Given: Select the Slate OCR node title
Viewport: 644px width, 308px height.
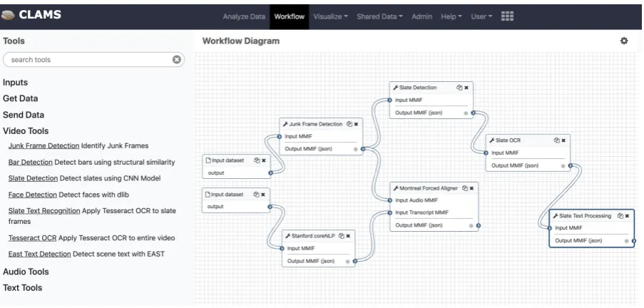Looking at the screenshot, I should [508, 140].
